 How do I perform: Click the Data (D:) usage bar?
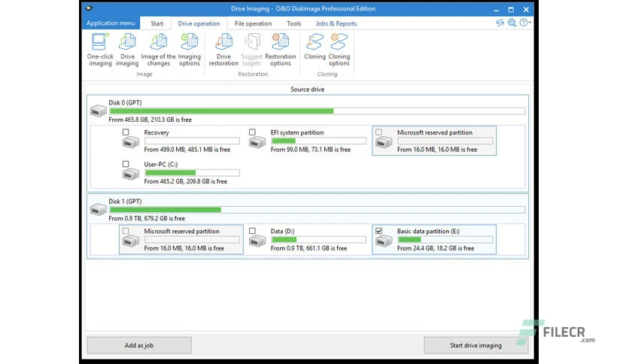[318, 239]
